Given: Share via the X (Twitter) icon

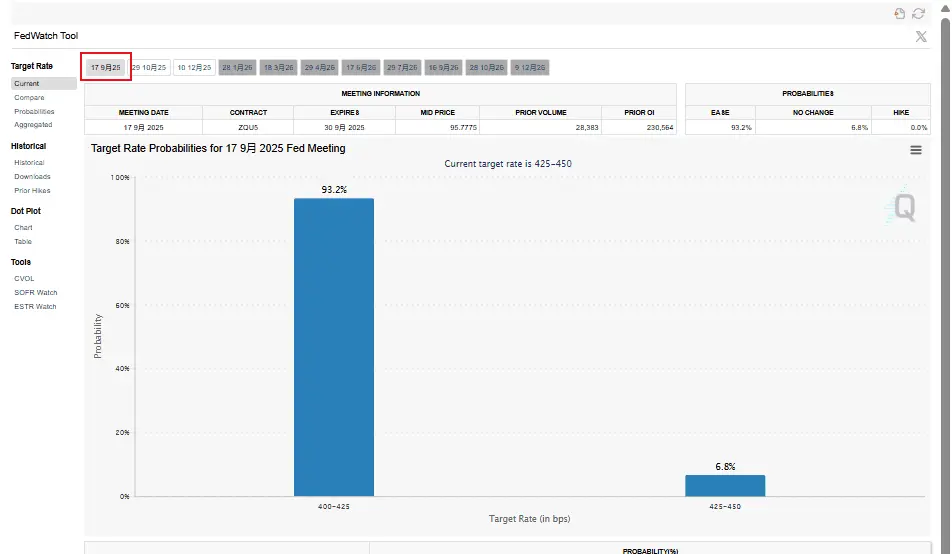Looking at the screenshot, I should [921, 36].
